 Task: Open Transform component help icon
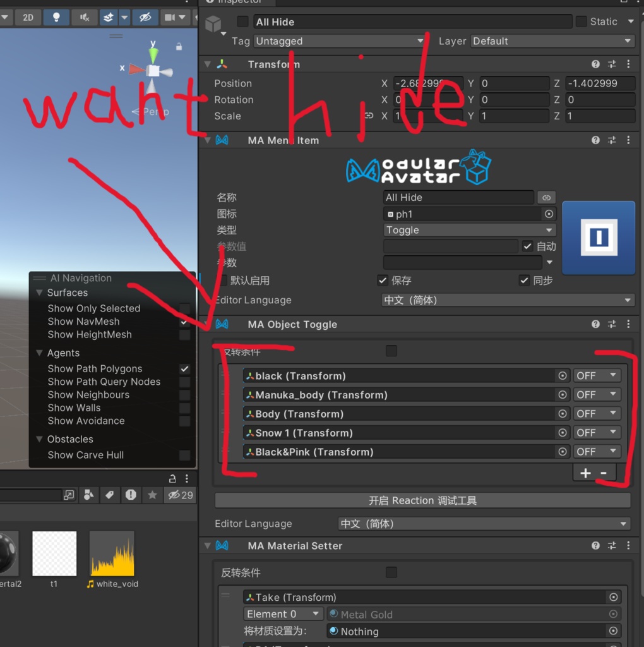pos(595,64)
